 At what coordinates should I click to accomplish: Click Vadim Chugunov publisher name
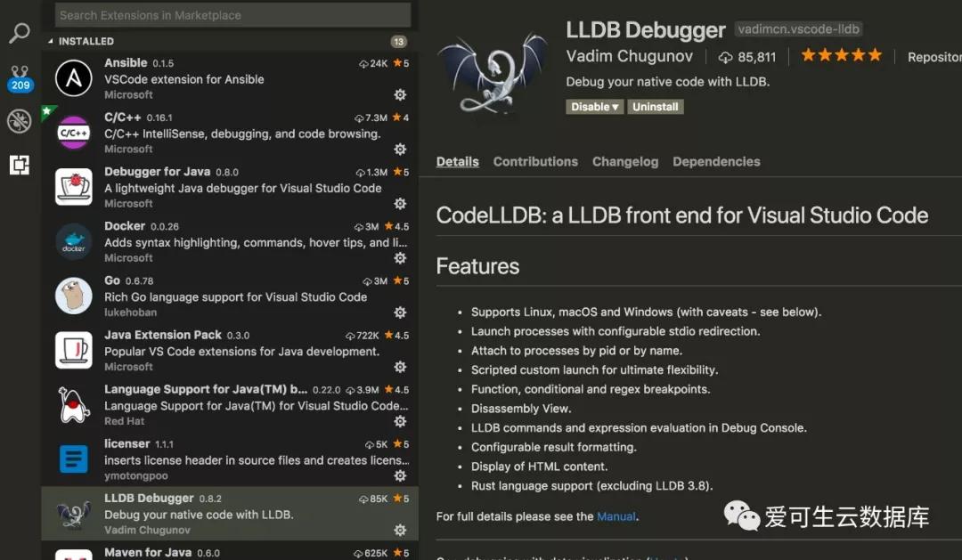(x=629, y=56)
